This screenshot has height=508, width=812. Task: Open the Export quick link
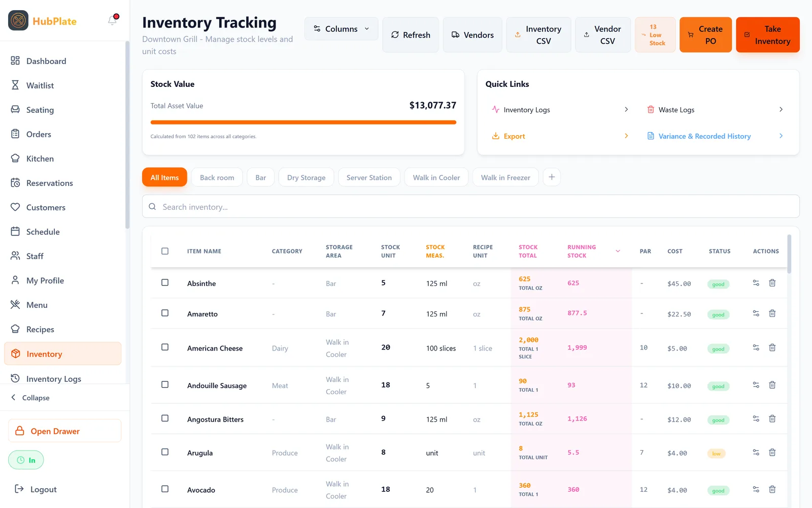tap(561, 136)
